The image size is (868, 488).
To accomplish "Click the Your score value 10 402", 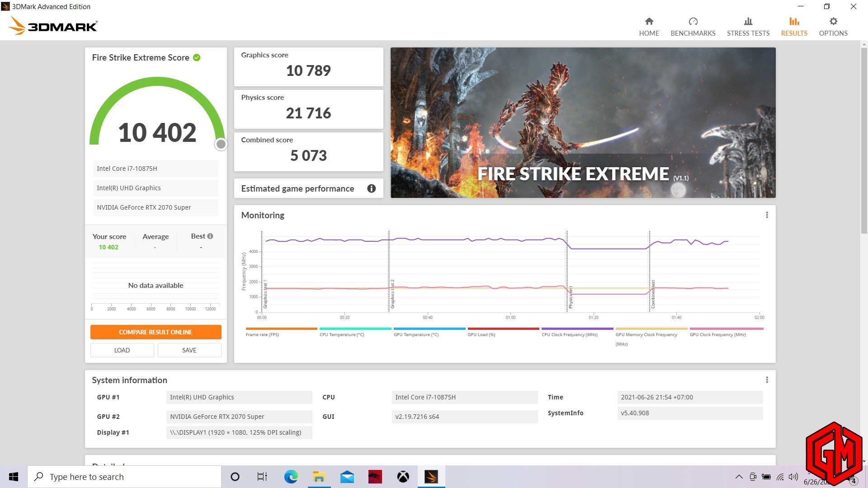I will click(108, 247).
